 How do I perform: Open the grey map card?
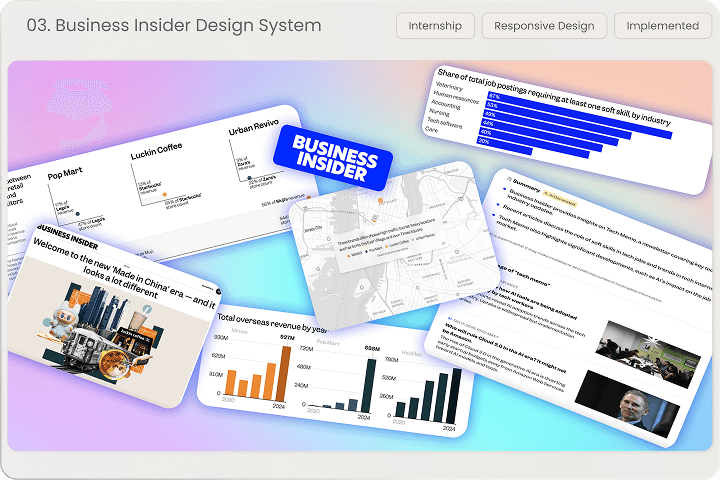tap(395, 244)
